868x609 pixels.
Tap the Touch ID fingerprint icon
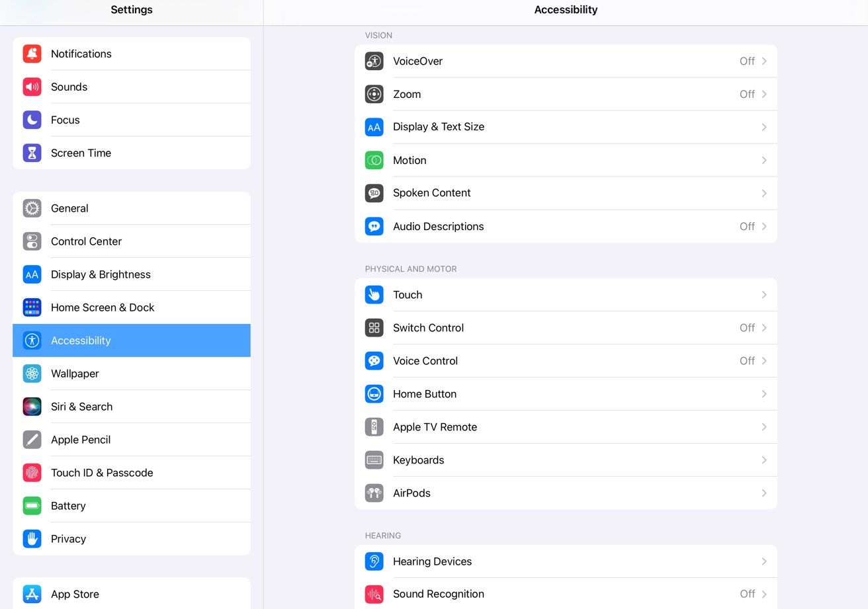click(32, 473)
